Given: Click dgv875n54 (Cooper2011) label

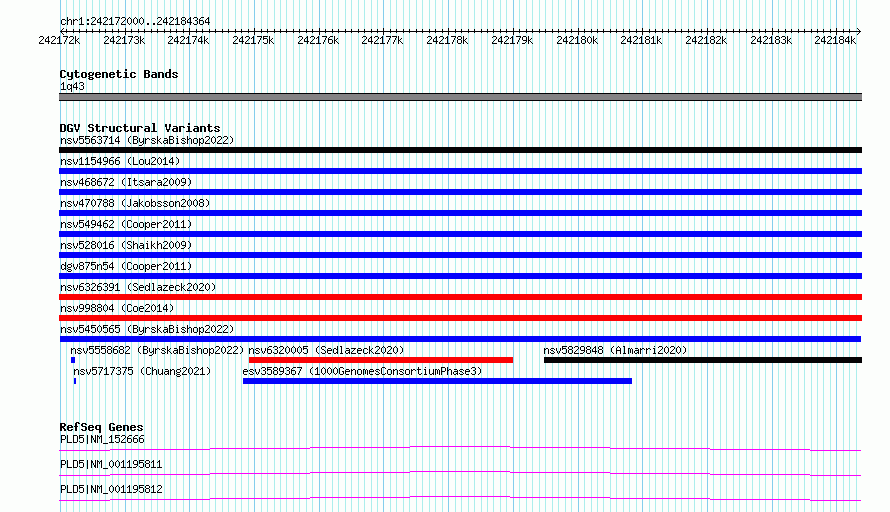Looking at the screenshot, I should pos(126,266).
